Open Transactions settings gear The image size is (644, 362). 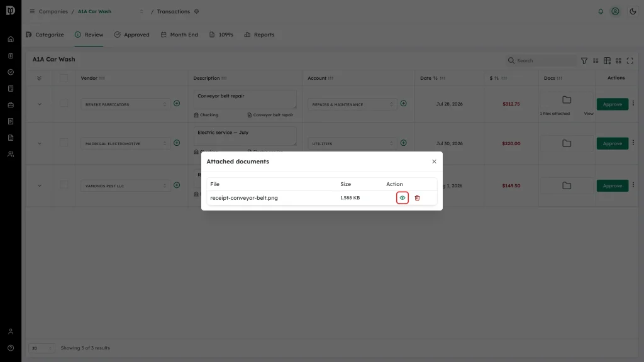tap(197, 11)
